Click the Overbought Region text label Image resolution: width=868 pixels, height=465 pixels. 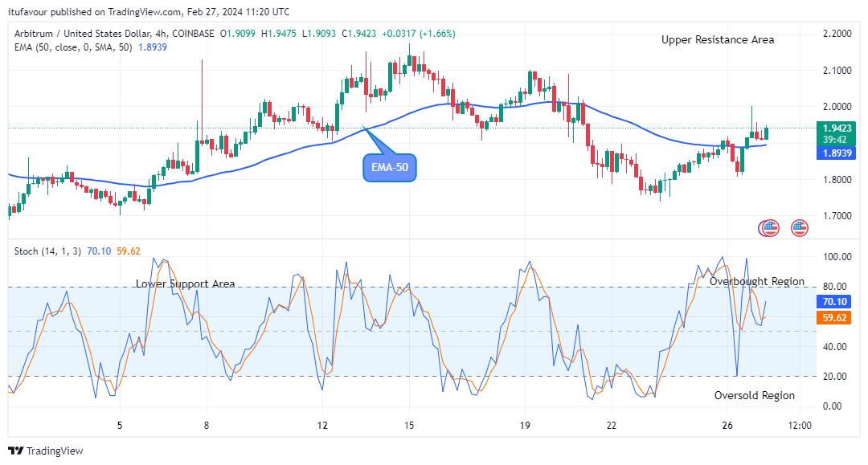pos(757,281)
